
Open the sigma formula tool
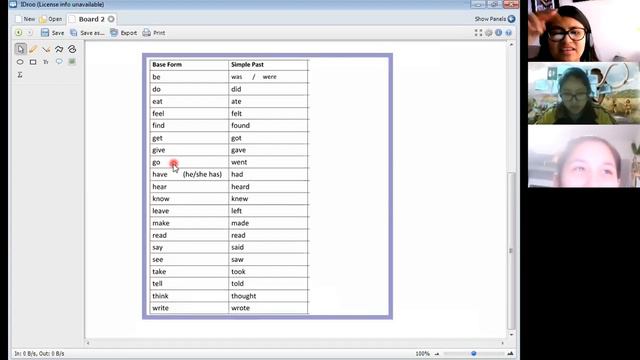tap(20, 75)
